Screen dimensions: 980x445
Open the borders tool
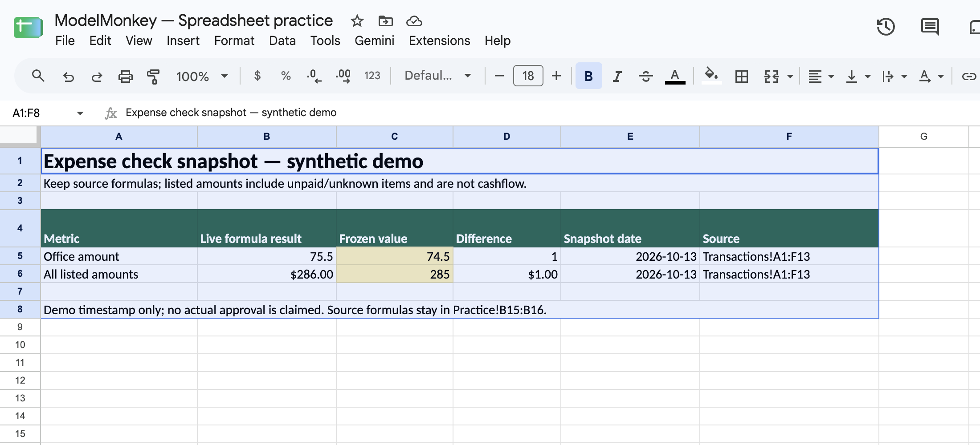click(x=742, y=77)
